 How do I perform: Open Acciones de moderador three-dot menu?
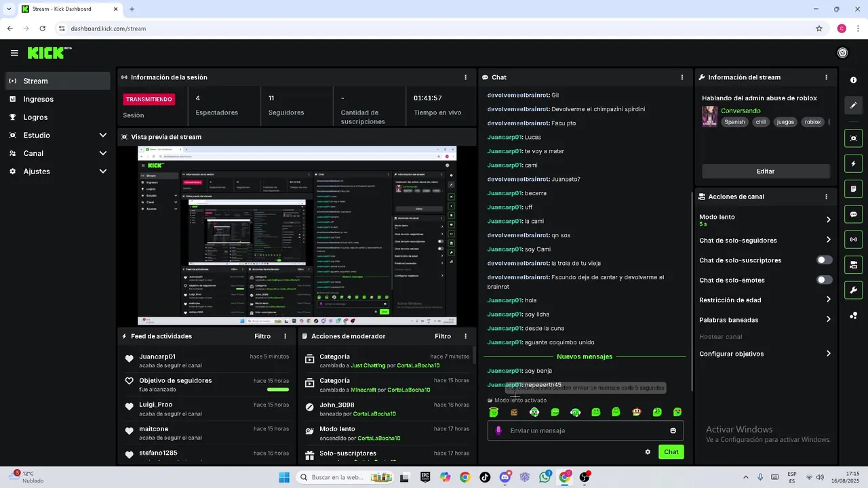pyautogui.click(x=465, y=336)
